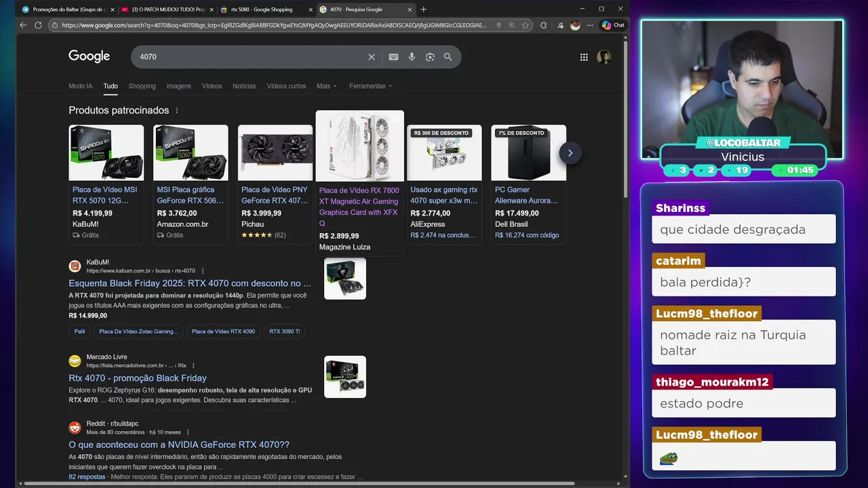
Task: Open the on-screen keyboard icon in search box
Action: [393, 57]
